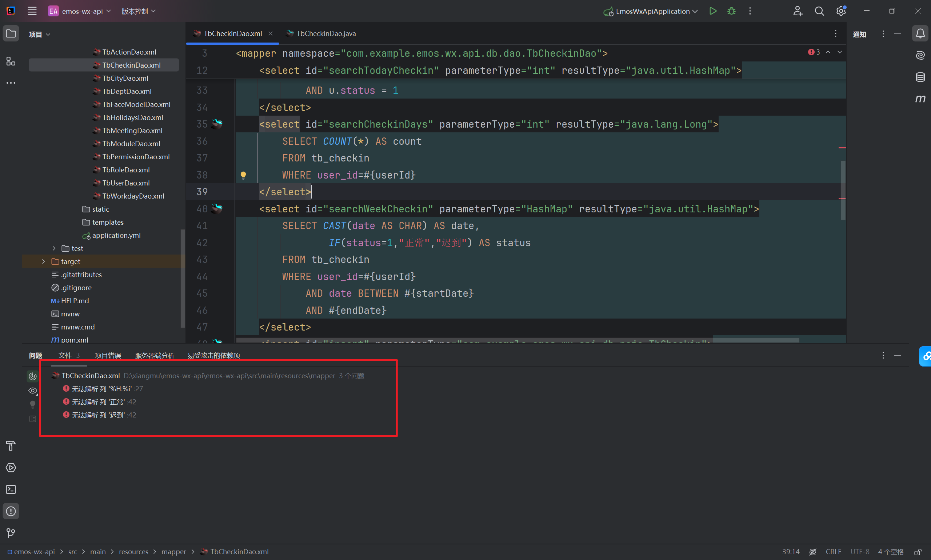Toggle quick-fix lightbulb in Problems panel

click(x=33, y=404)
